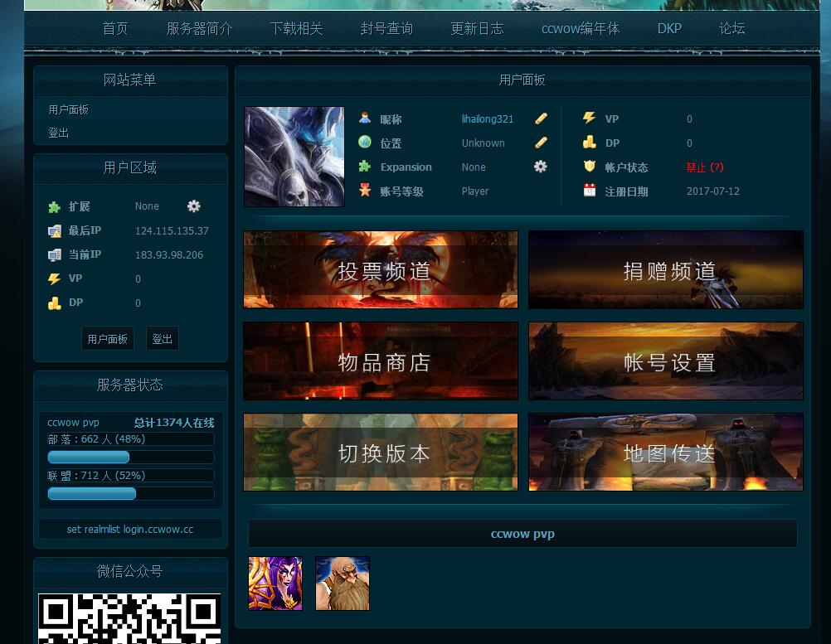
Task: Click the 帐户状态 shield icon
Action: pos(590,167)
